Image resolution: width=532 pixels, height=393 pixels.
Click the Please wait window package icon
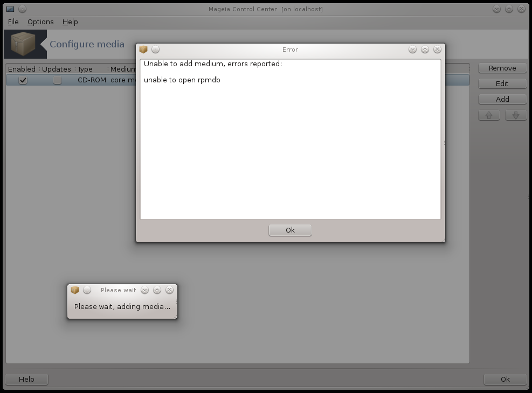coord(75,290)
